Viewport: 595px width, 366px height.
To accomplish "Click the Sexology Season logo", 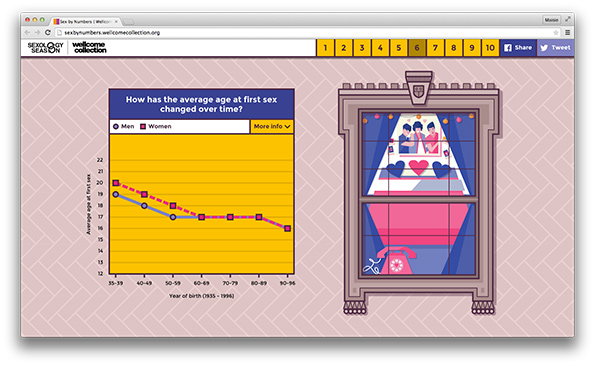I will (x=46, y=47).
